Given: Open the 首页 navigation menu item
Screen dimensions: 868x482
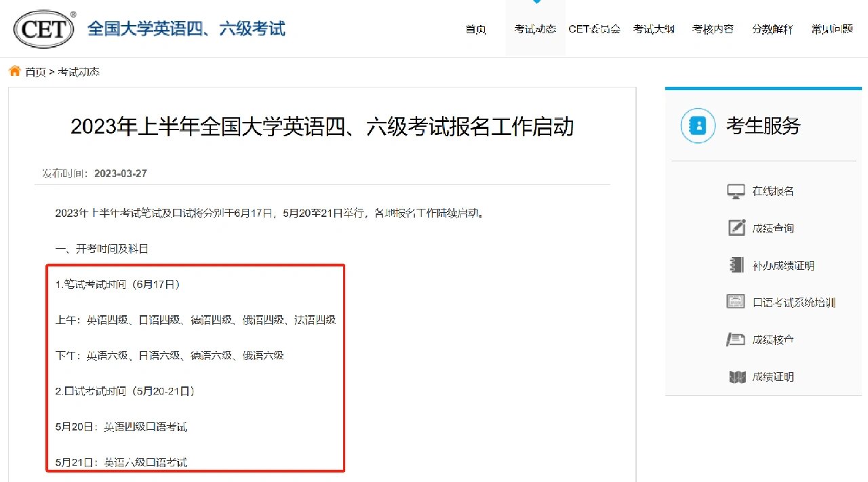Looking at the screenshot, I should pyautogui.click(x=476, y=29).
